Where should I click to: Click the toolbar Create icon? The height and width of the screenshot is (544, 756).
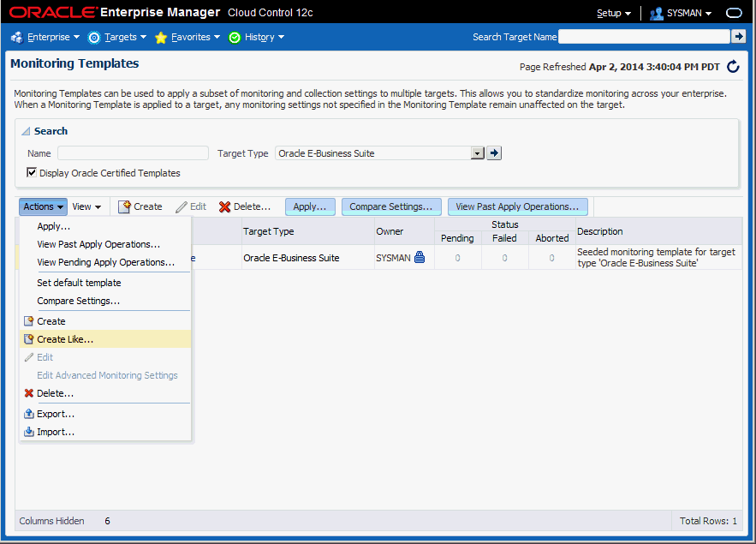[x=124, y=206]
